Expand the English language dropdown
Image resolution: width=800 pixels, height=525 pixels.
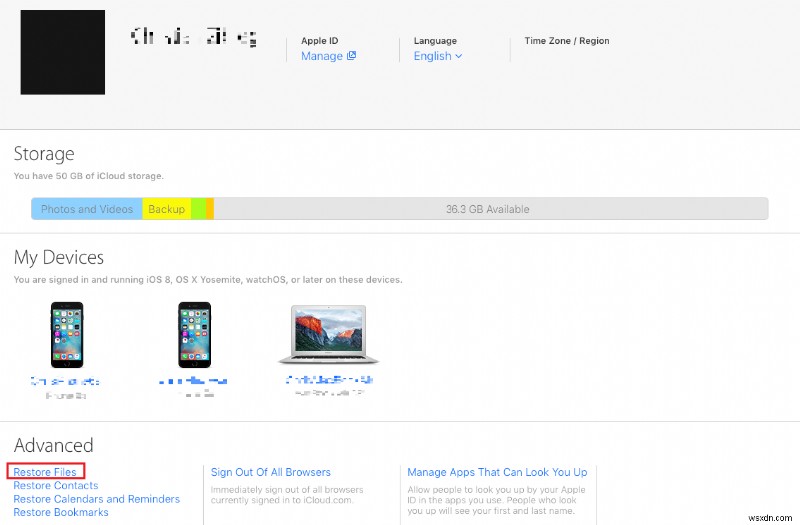(438, 56)
